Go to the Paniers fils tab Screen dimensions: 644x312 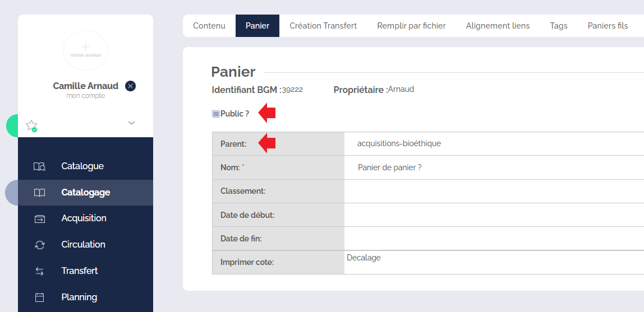pyautogui.click(x=608, y=26)
